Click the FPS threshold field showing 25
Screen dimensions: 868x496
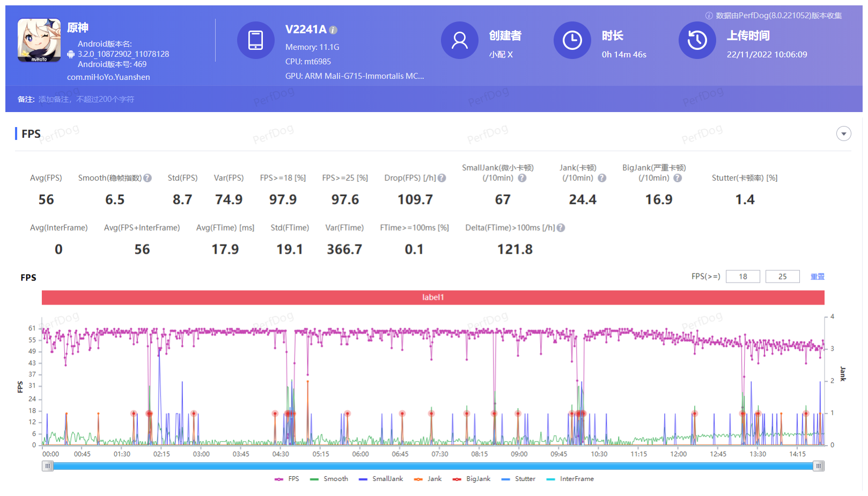pyautogui.click(x=783, y=277)
